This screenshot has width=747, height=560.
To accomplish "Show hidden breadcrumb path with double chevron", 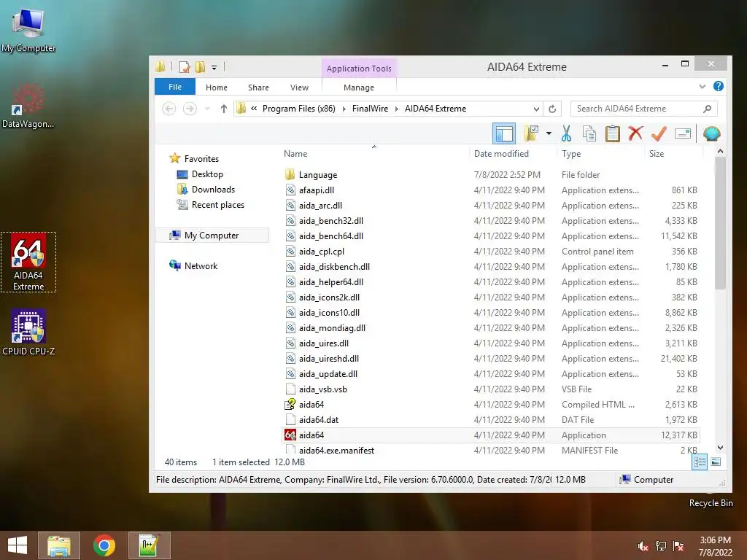I will click(x=254, y=109).
